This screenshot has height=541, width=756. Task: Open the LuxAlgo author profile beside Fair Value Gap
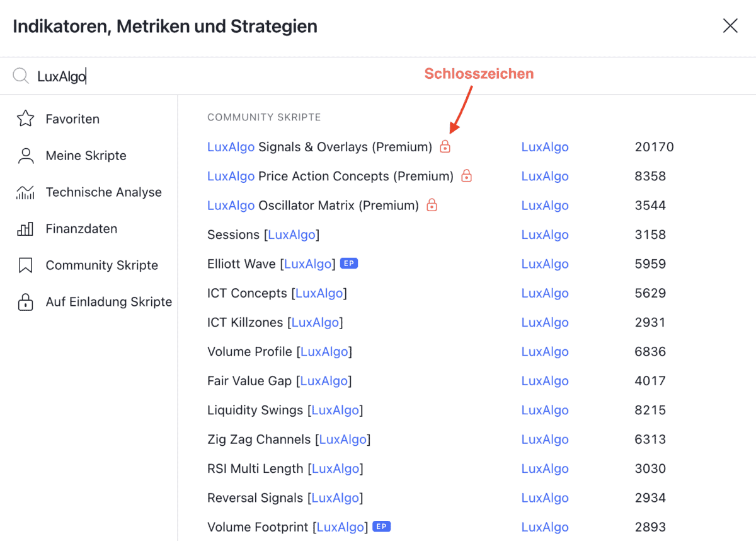click(544, 380)
